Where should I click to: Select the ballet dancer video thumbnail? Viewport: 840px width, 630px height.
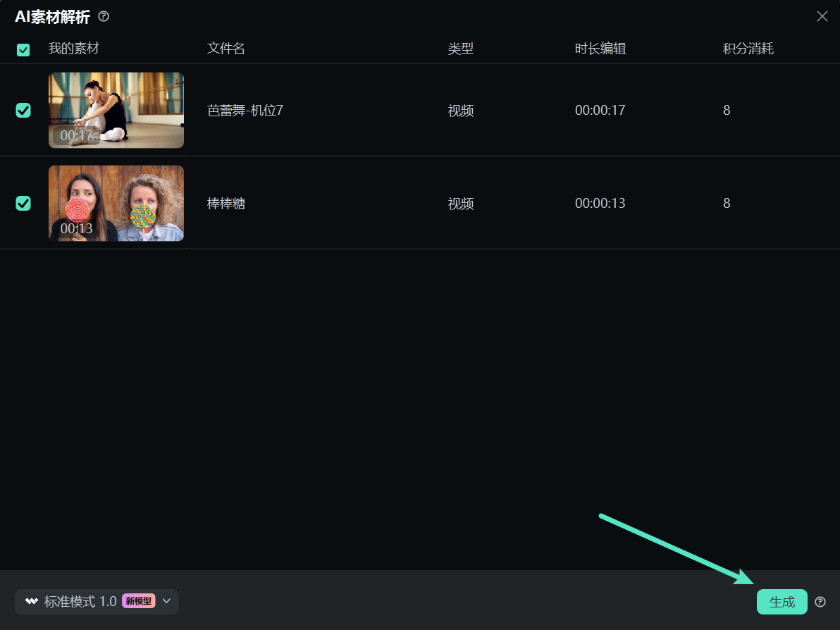click(116, 111)
